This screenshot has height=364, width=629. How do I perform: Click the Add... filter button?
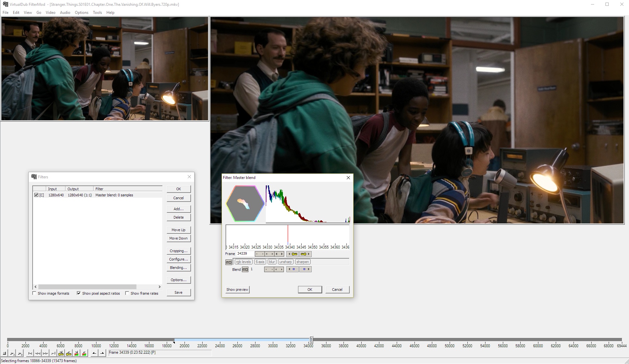(178, 209)
